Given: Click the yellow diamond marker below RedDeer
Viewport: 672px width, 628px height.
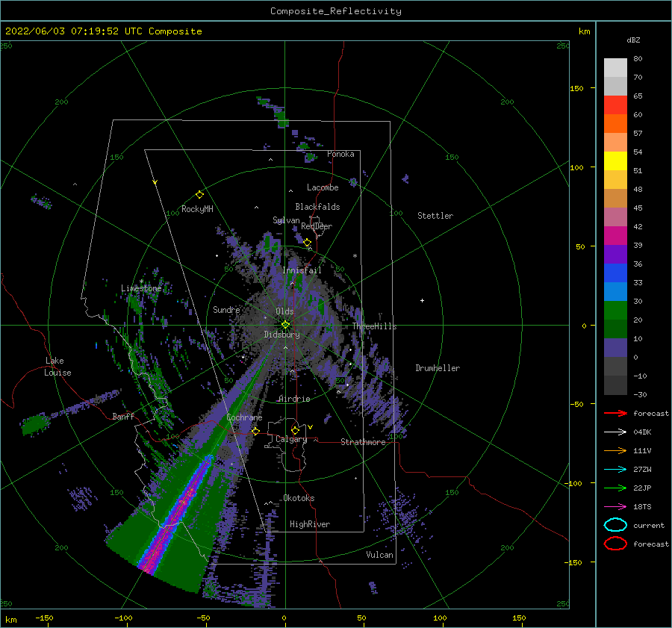Looking at the screenshot, I should [307, 243].
